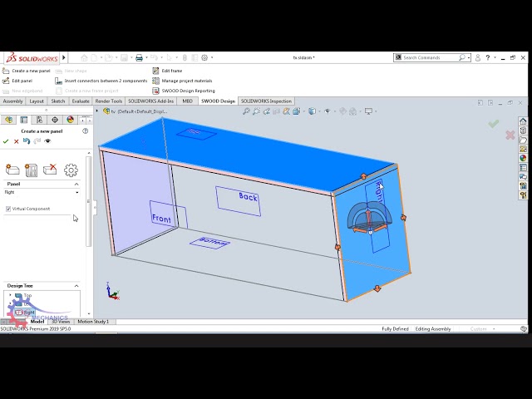Open Custom Properties task pane icon
Viewport: 532px width, 399px height.
[523, 167]
